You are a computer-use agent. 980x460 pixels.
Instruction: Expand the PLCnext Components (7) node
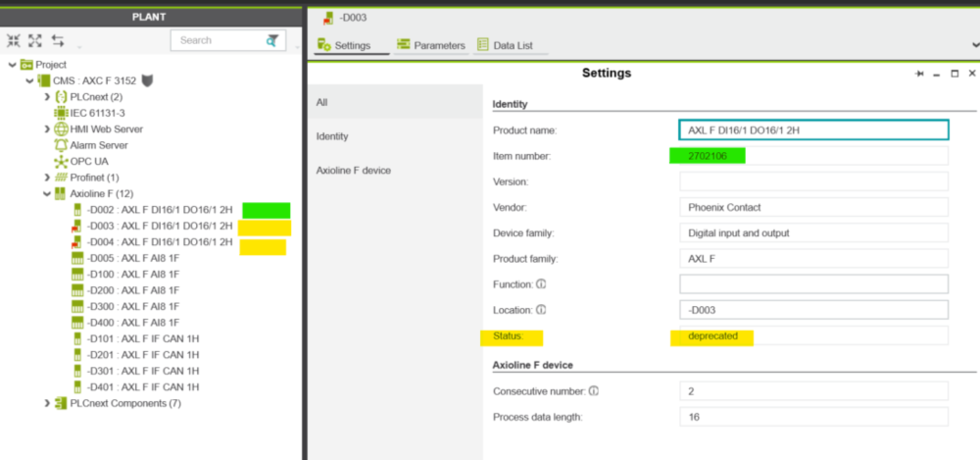pos(47,403)
